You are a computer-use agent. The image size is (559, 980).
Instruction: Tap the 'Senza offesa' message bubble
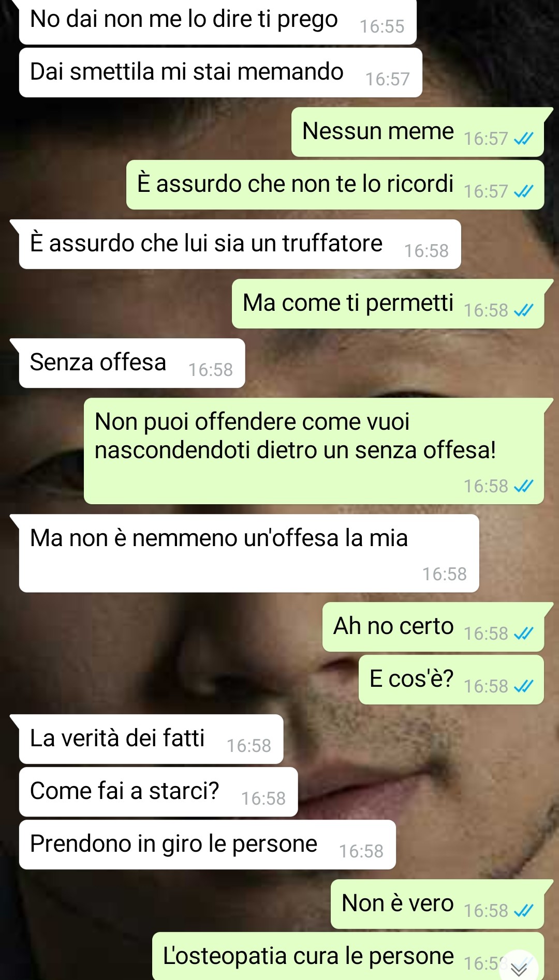(132, 363)
